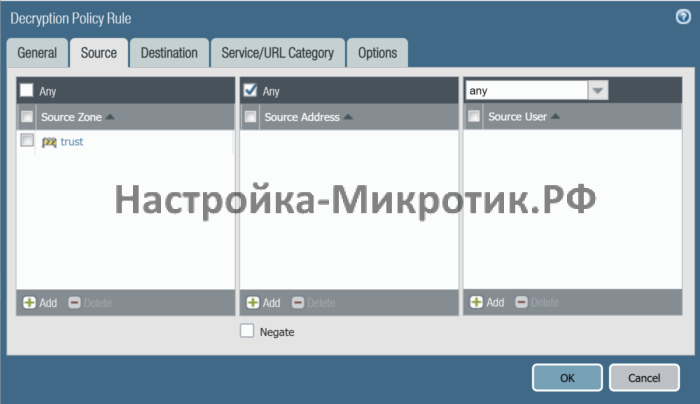Click the trust zone link
This screenshot has width=700, height=404.
point(72,142)
